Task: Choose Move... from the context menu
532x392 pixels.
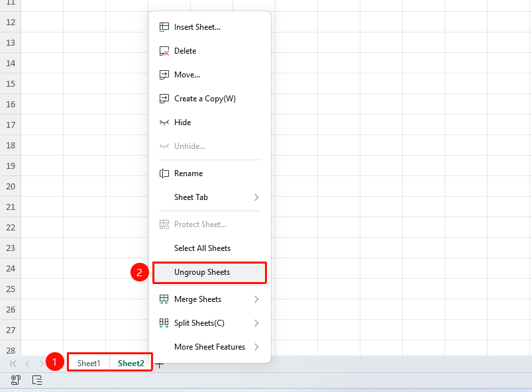Action: pos(209,75)
